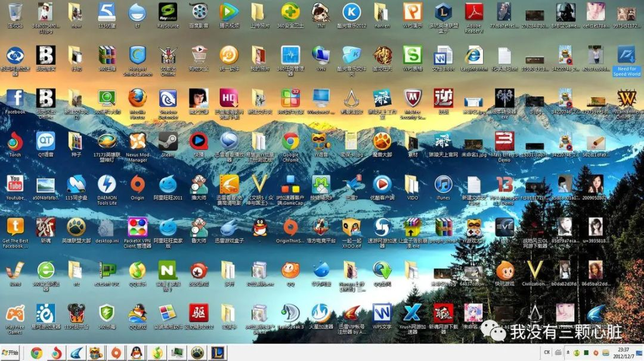Open Chrome from the taskbar

point(36,353)
